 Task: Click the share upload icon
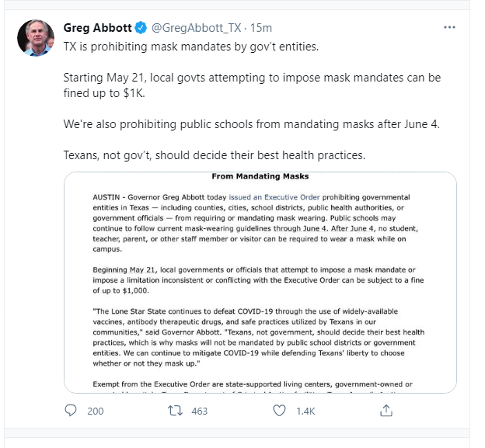coord(385,411)
